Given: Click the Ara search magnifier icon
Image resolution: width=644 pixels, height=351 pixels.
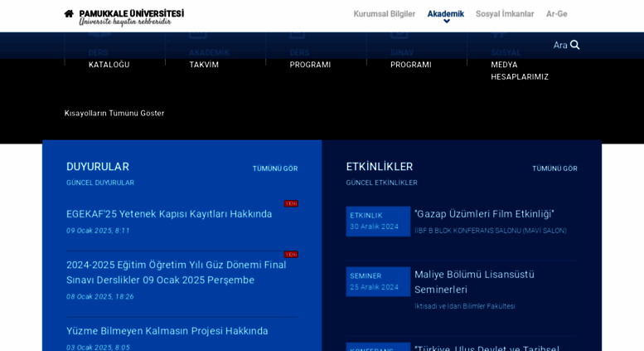Looking at the screenshot, I should coord(575,45).
